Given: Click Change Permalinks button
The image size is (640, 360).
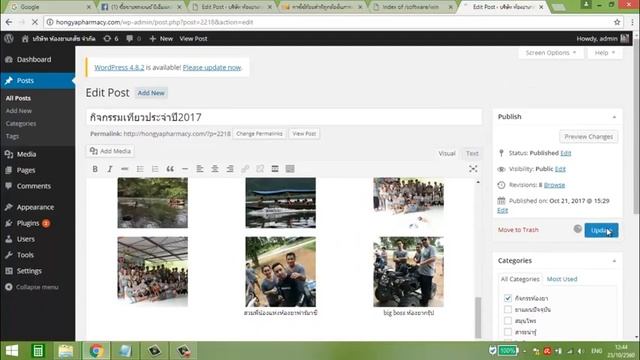Looking at the screenshot, I should [259, 134].
